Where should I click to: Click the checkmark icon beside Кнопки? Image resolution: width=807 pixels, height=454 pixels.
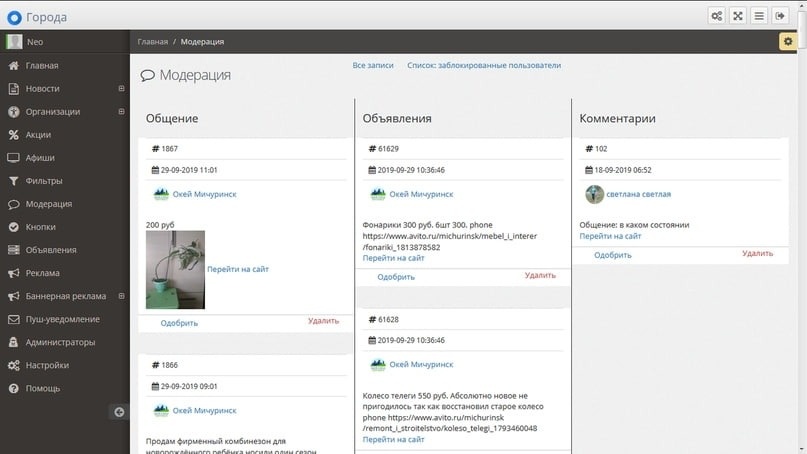tap(13, 227)
